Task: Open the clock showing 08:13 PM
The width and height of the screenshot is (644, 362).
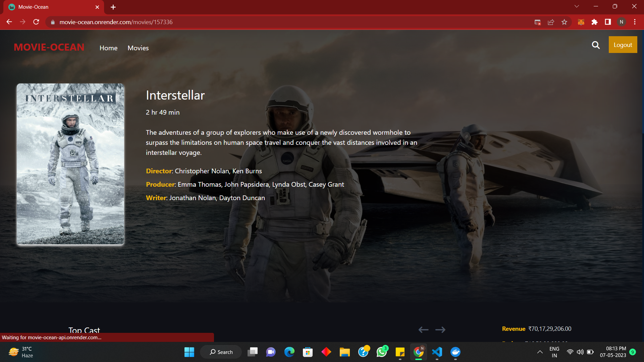Action: [x=613, y=352]
